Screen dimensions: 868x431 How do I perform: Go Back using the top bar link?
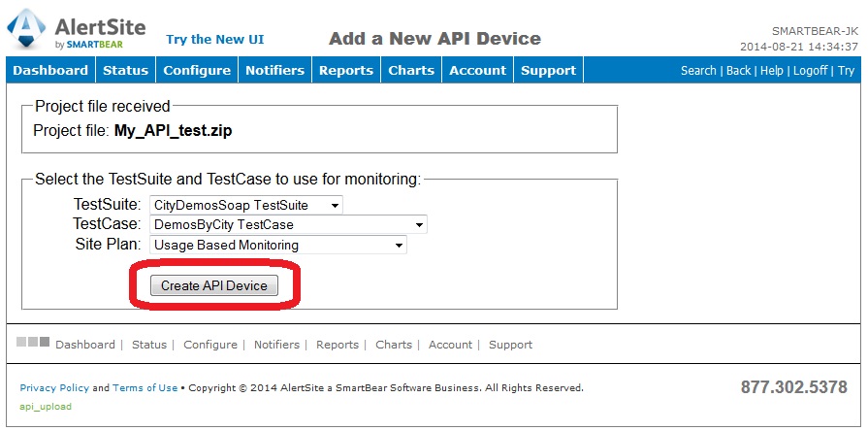pyautogui.click(x=738, y=70)
